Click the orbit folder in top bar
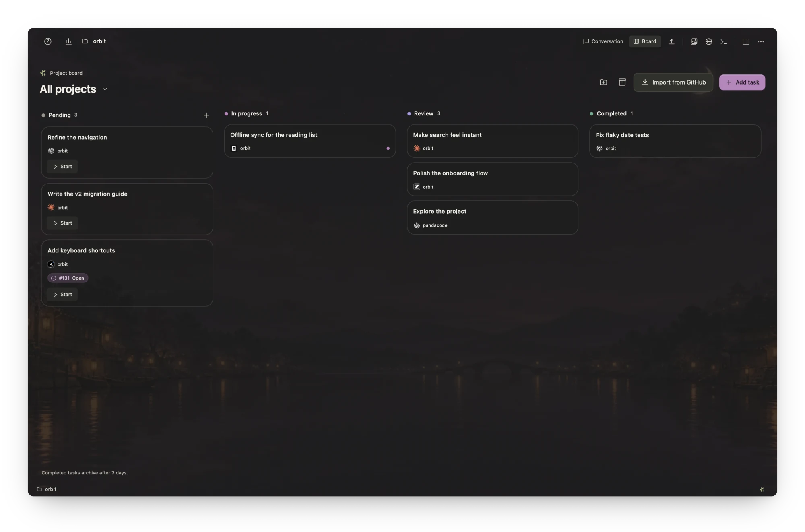 tap(94, 41)
